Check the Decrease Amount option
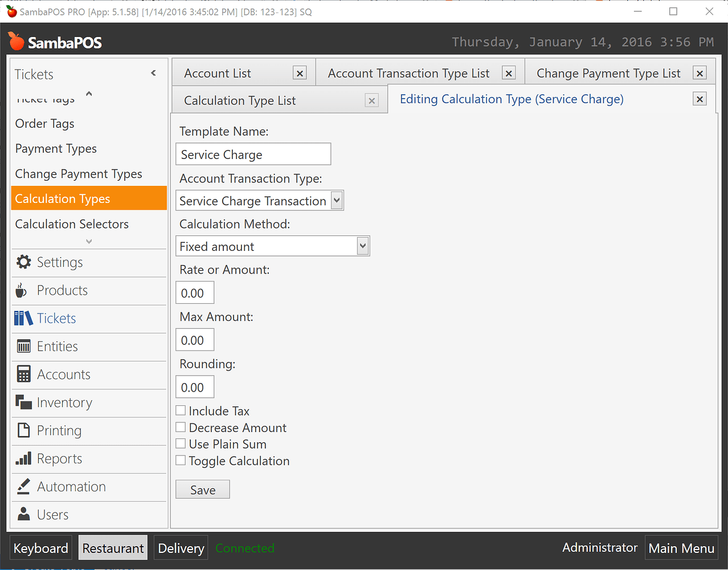728x570 pixels. 181,427
